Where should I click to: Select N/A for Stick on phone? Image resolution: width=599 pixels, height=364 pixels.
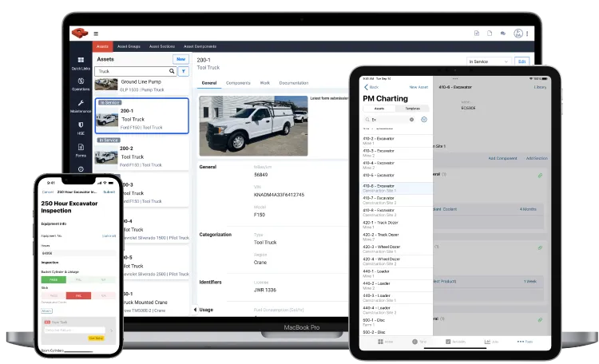tap(103, 295)
